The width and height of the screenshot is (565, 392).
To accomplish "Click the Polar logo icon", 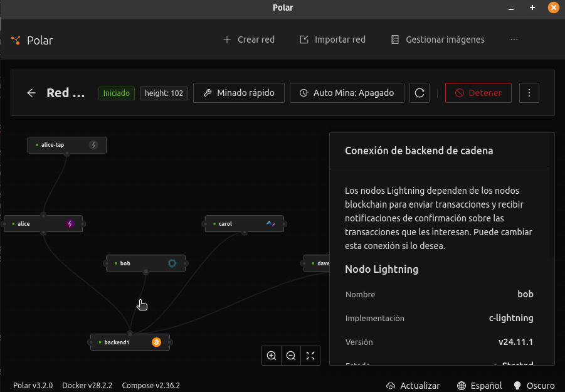I will 15,39.
